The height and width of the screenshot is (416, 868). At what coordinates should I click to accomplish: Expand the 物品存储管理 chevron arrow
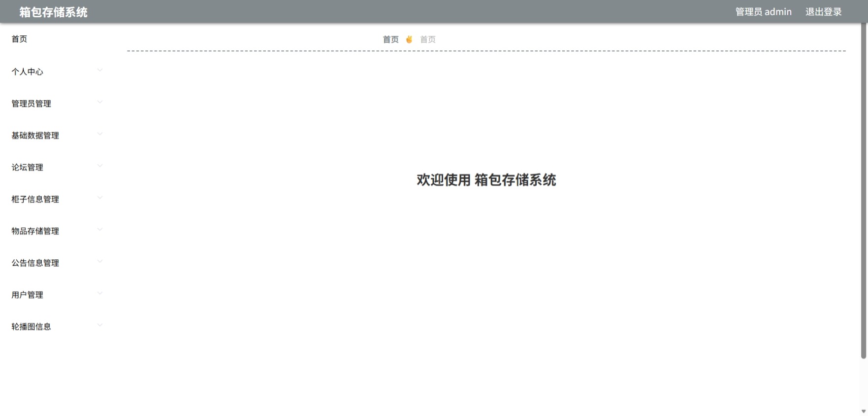click(x=100, y=230)
